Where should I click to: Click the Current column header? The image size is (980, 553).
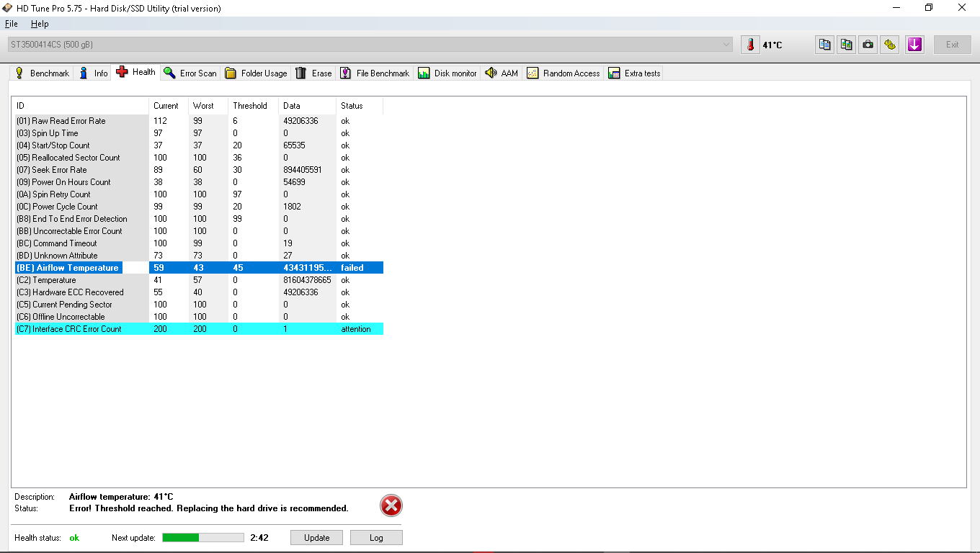point(169,106)
